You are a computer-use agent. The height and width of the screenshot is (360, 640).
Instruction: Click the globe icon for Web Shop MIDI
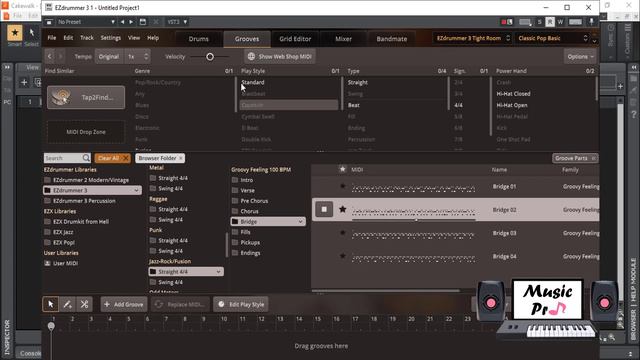[251, 56]
